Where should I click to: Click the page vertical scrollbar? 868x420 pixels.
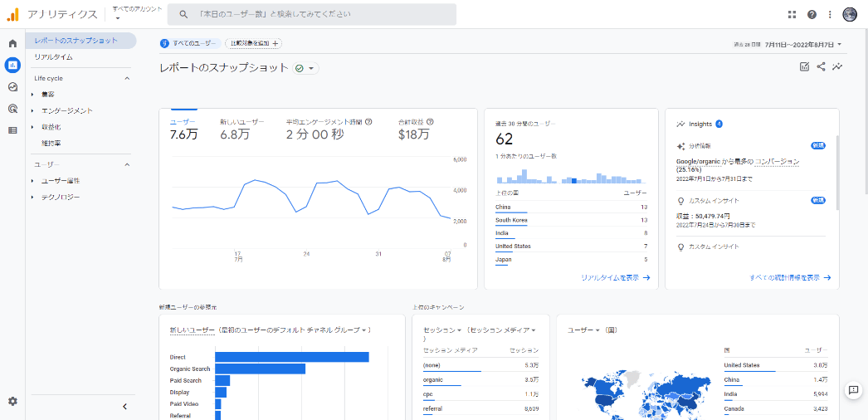tap(866, 110)
